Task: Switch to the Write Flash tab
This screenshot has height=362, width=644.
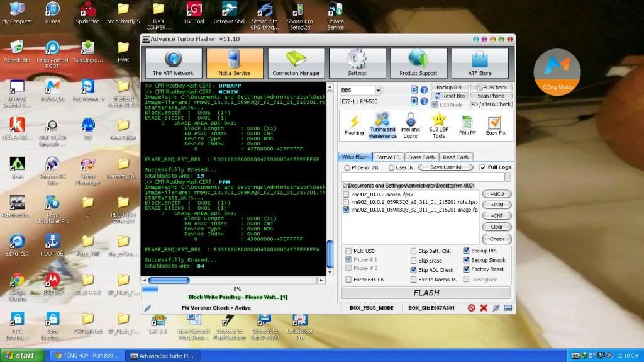Action: 355,157
